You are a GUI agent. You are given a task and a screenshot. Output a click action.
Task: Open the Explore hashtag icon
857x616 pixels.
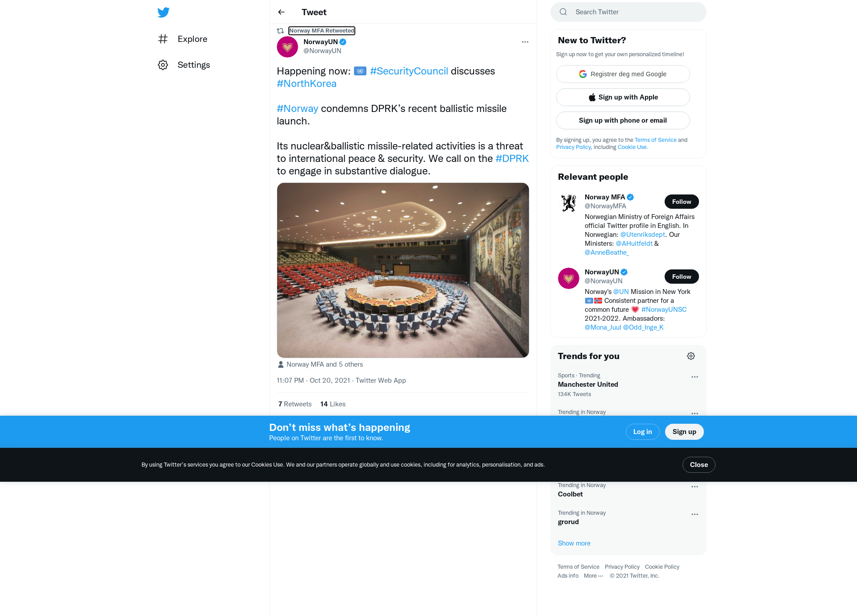(x=163, y=39)
